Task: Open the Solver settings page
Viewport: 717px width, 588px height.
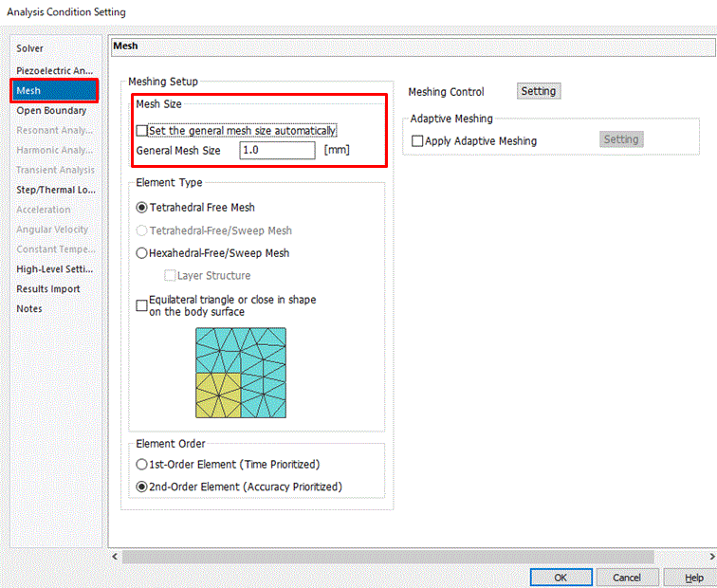Action: tap(29, 48)
